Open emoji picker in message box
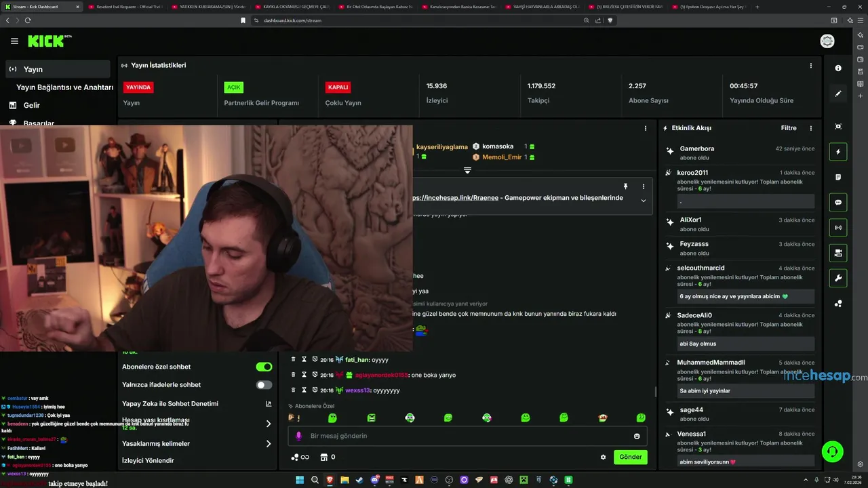Viewport: 868px width, 488px height. 637,436
